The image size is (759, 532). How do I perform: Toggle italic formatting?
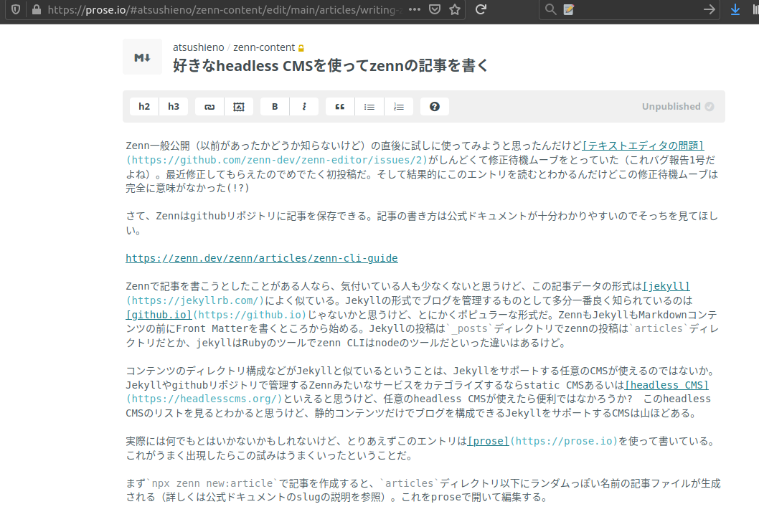pos(304,106)
